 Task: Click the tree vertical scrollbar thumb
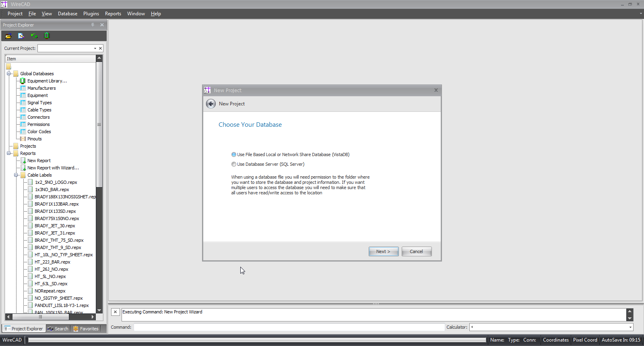click(x=99, y=125)
